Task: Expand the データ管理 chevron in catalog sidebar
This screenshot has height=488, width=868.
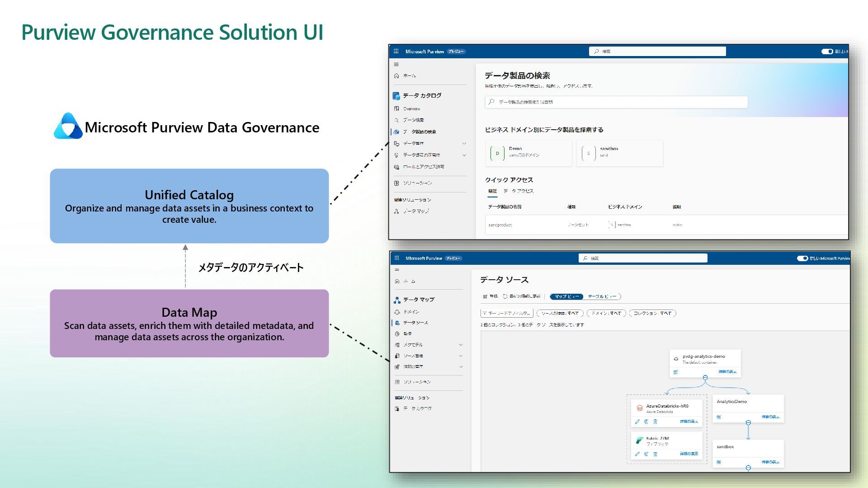Action: 464,143
